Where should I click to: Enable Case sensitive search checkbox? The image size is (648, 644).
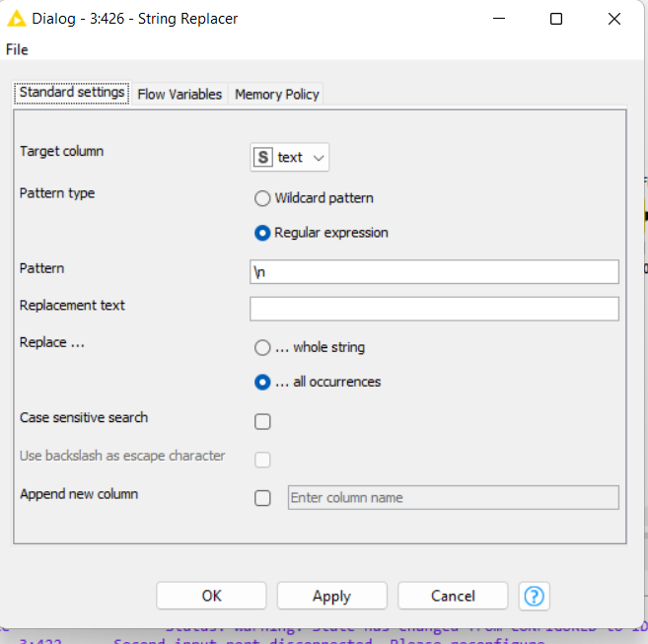pyautogui.click(x=262, y=422)
